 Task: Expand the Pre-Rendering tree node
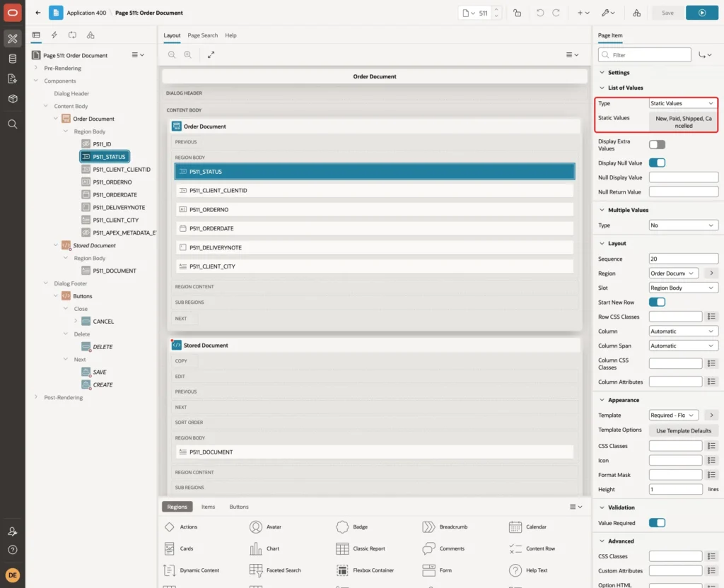click(35, 68)
